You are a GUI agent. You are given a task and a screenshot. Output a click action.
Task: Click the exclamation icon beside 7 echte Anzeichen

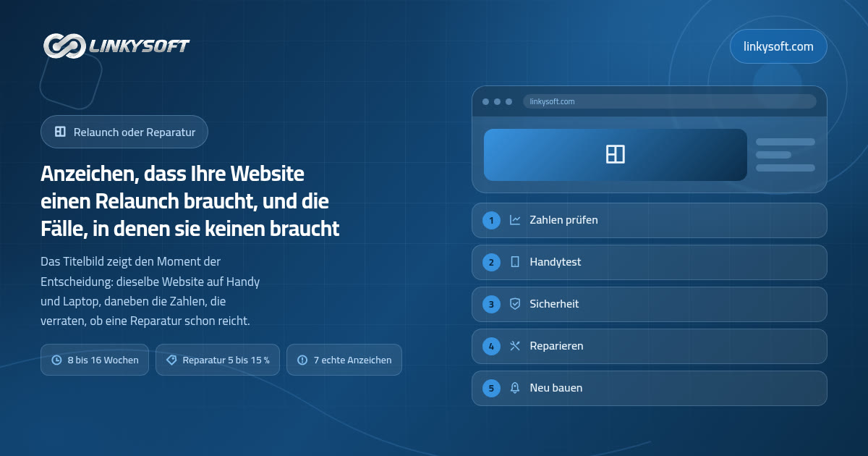302,360
